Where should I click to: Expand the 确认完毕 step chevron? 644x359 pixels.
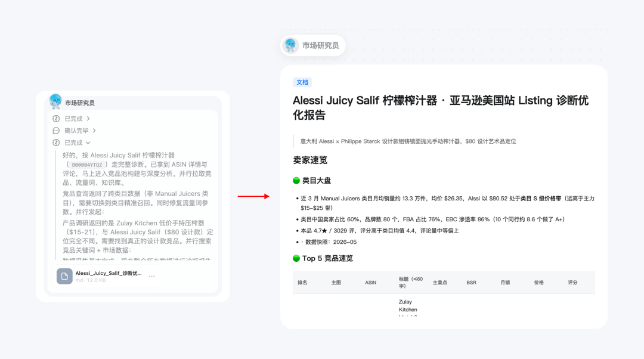(x=94, y=131)
